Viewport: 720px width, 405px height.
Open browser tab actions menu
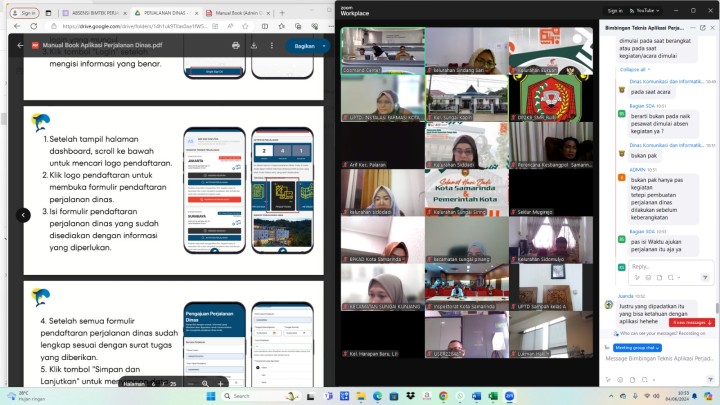coord(48,13)
